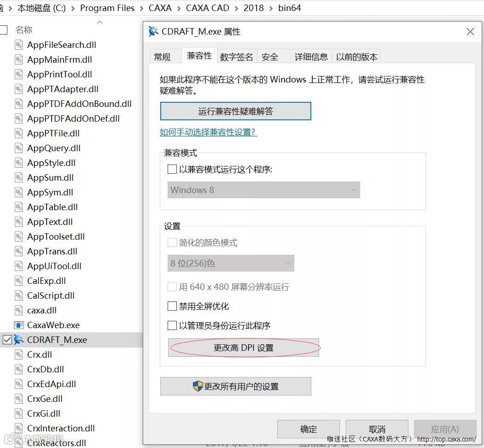This screenshot has height=448, width=484.
Task: Switch to the 详细信息 tab
Action: [311, 57]
